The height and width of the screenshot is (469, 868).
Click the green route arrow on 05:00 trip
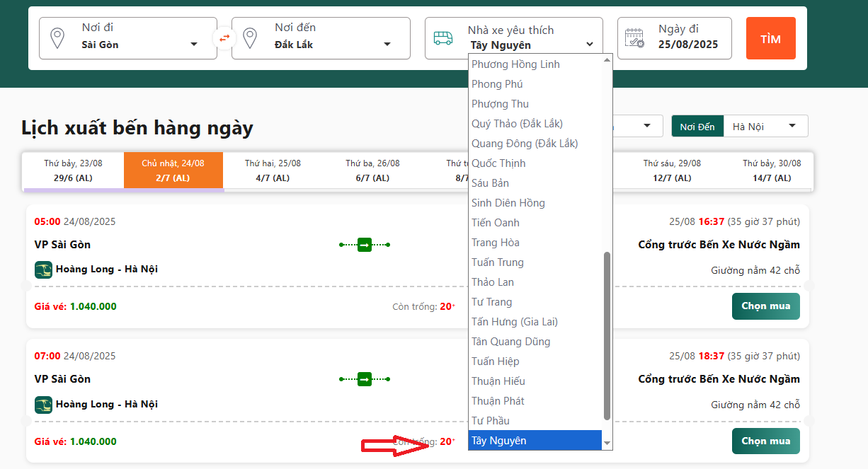pyautogui.click(x=365, y=245)
